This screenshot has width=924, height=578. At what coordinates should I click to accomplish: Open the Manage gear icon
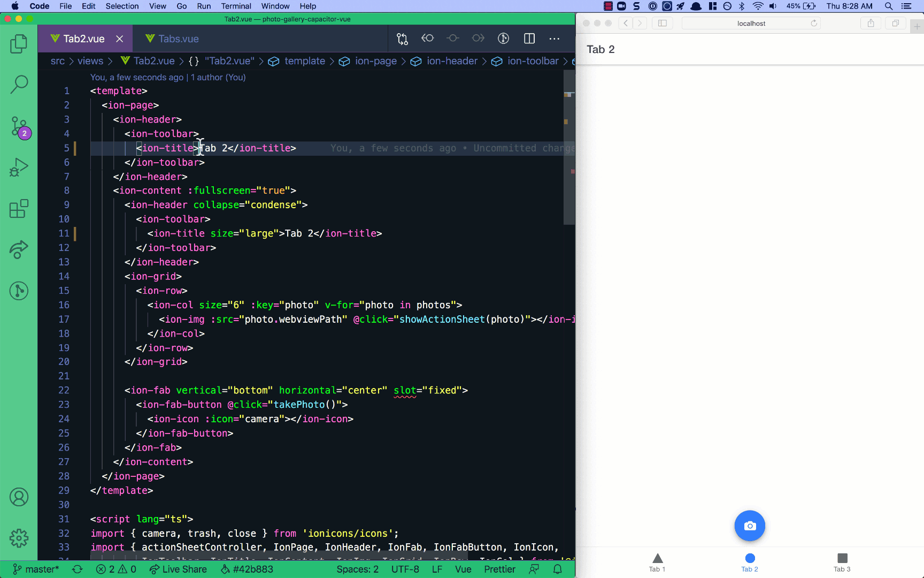tap(19, 538)
